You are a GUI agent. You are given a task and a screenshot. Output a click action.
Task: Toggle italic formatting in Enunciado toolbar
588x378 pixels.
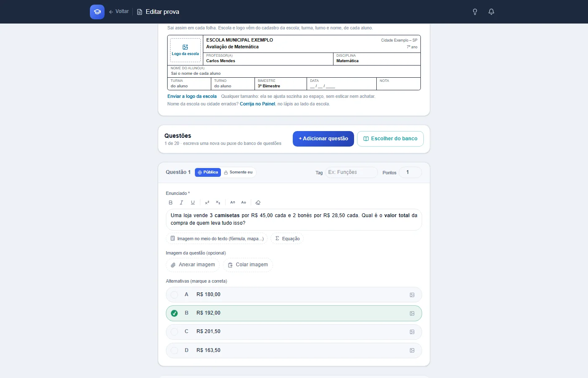(181, 202)
